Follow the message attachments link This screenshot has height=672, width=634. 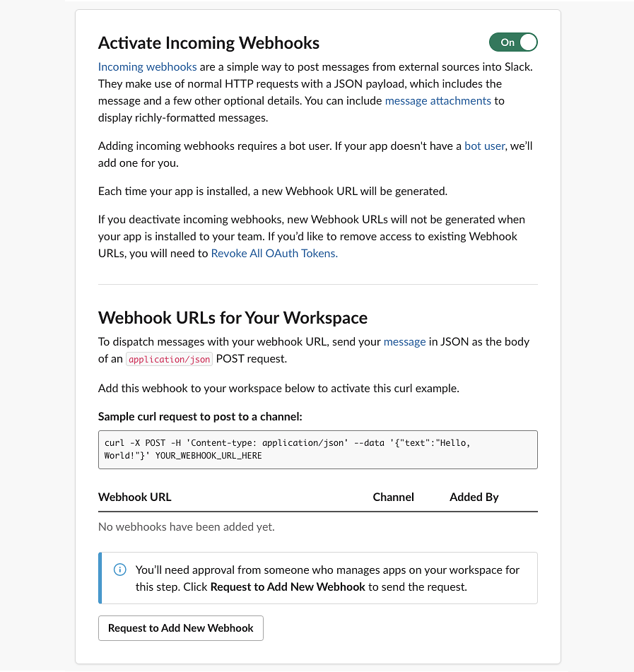pyautogui.click(x=438, y=101)
